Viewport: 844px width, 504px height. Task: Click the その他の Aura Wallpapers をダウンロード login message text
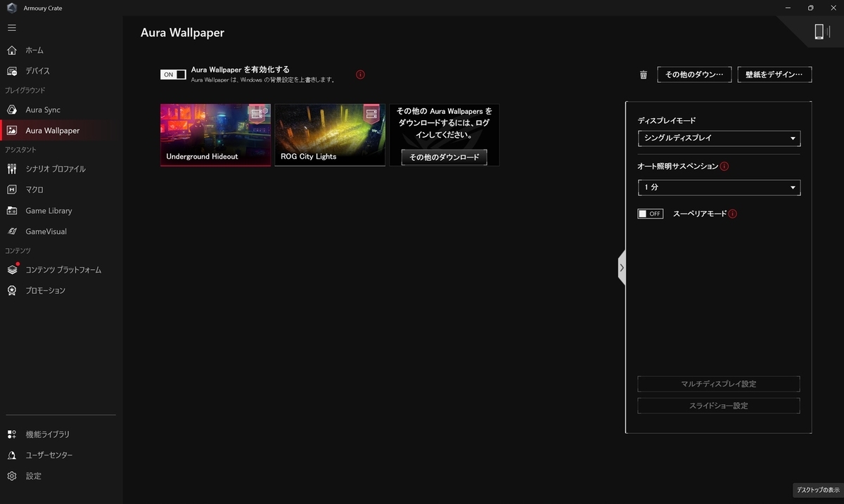click(x=444, y=122)
